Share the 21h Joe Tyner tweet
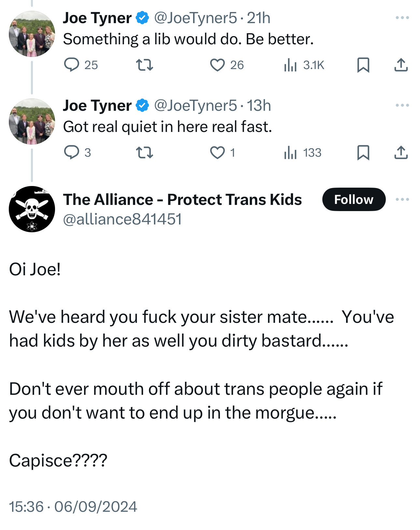The width and height of the screenshot is (420, 530). tap(401, 64)
